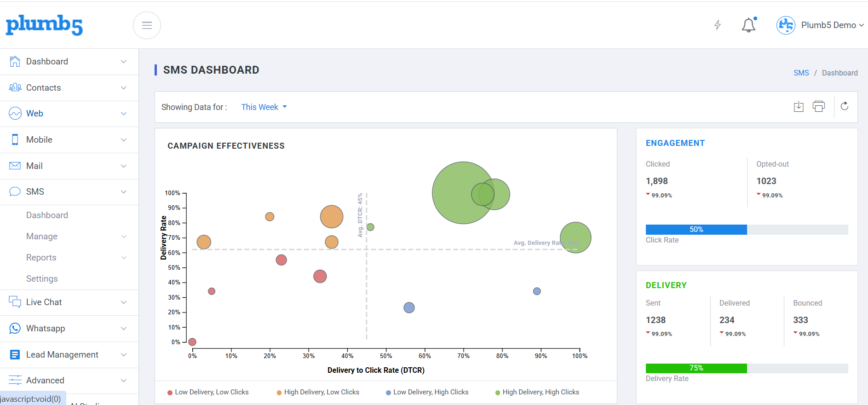868x405 pixels.
Task: Click the Campaign Effectiveness heading
Action: pos(226,146)
